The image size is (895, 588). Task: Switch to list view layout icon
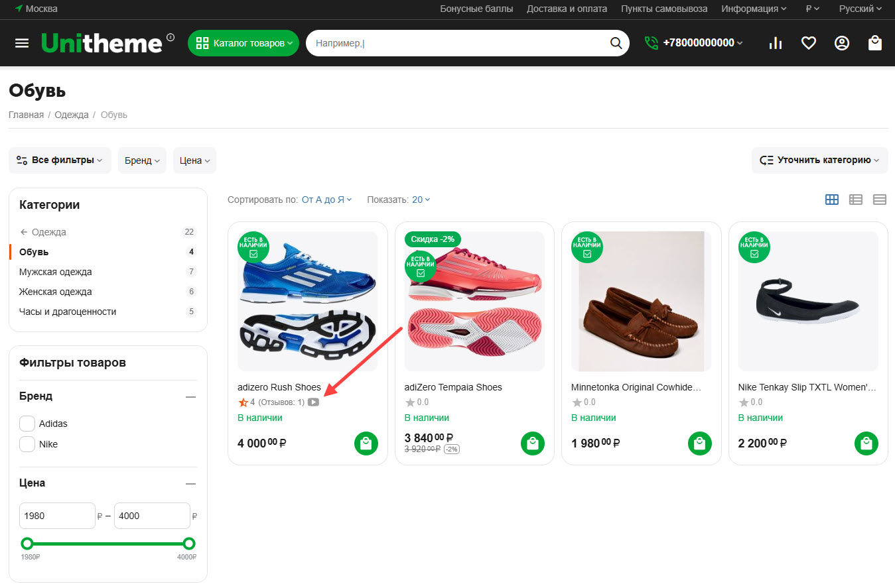point(855,199)
